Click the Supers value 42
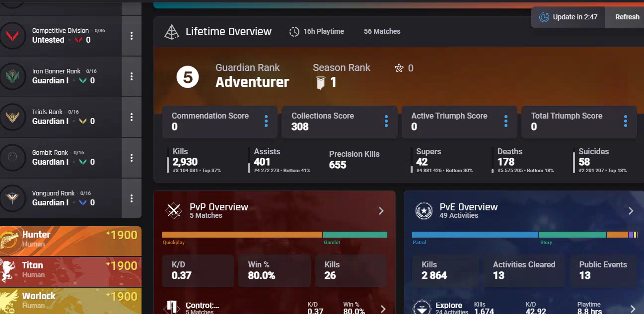This screenshot has width=644, height=314. pyautogui.click(x=422, y=162)
